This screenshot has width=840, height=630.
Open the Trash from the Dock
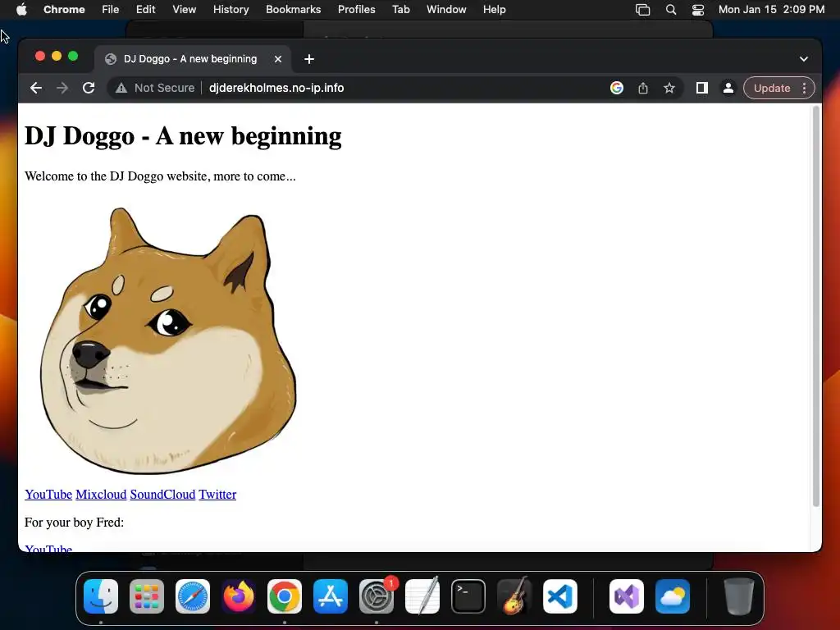click(739, 596)
